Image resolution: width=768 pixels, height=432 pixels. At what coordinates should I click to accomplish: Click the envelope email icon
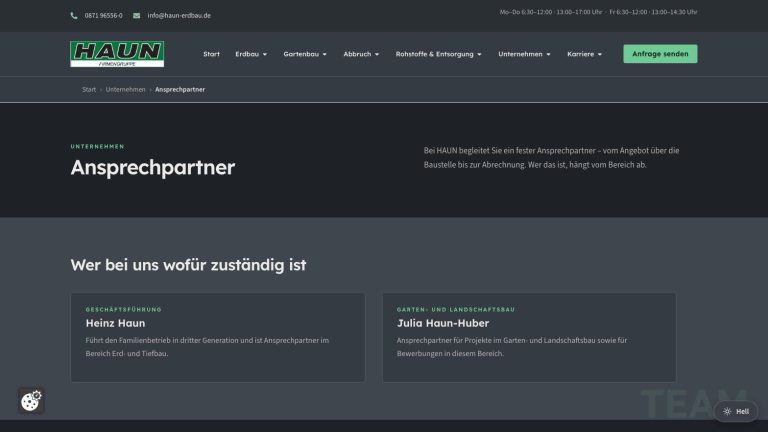(137, 16)
